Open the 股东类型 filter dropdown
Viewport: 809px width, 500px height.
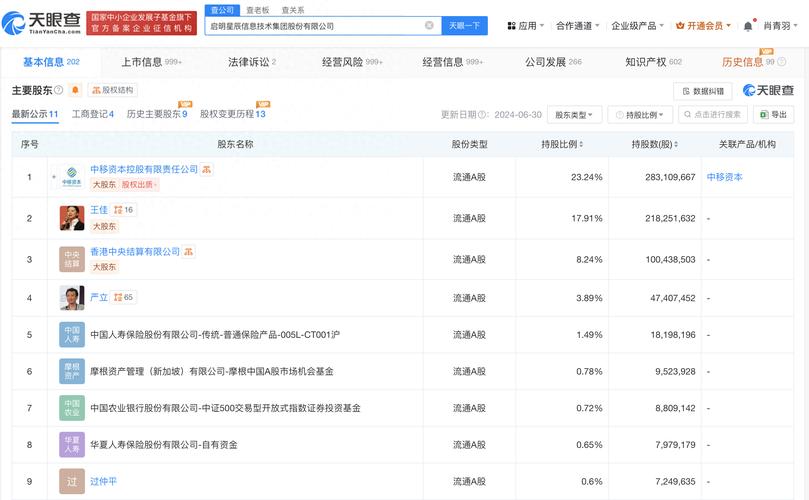click(x=574, y=115)
